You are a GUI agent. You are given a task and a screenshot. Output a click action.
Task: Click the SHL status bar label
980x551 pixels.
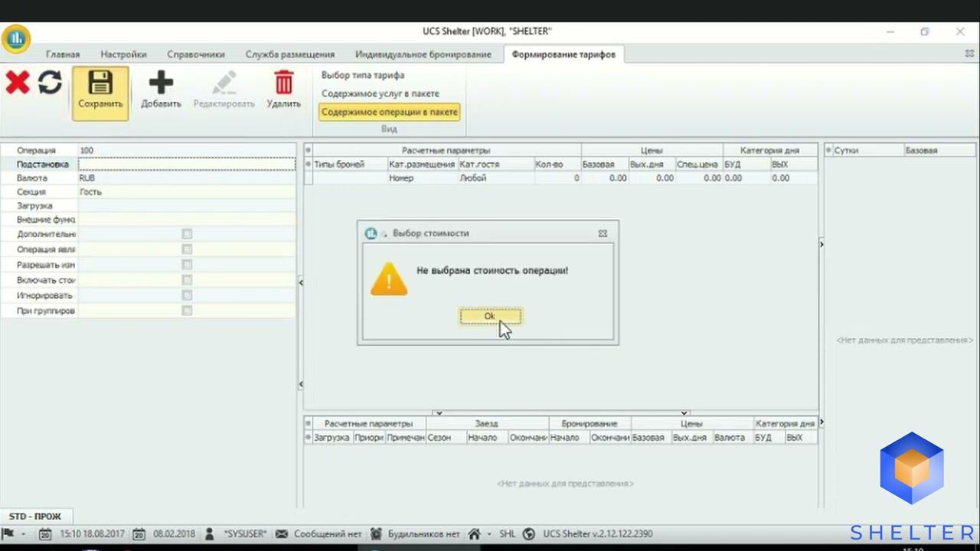click(508, 534)
